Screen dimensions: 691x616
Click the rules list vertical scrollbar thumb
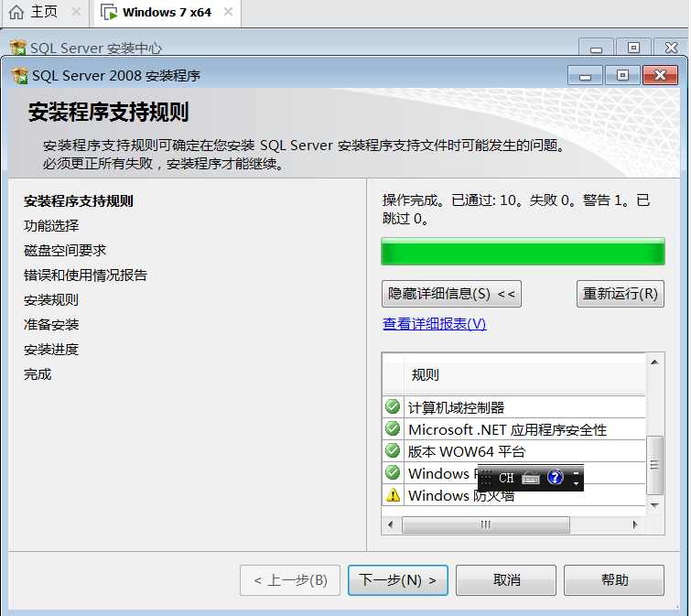pos(654,465)
